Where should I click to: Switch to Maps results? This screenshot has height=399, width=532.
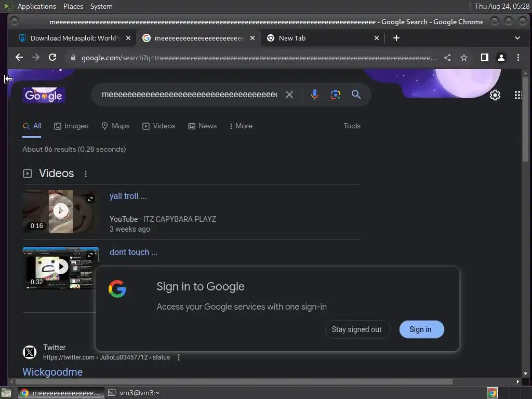[x=115, y=126]
